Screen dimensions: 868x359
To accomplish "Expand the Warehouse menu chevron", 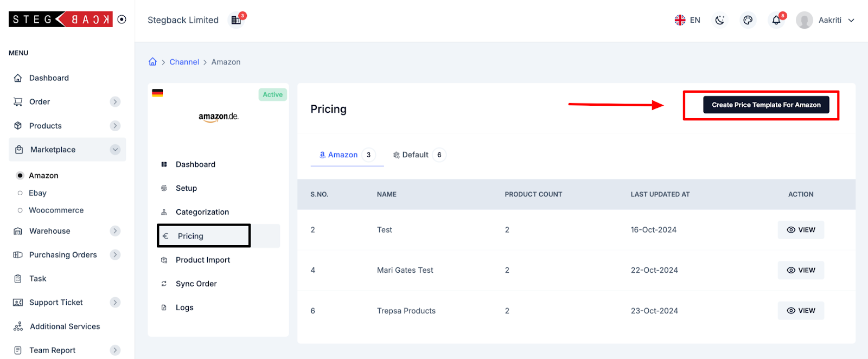I will pyautogui.click(x=115, y=231).
